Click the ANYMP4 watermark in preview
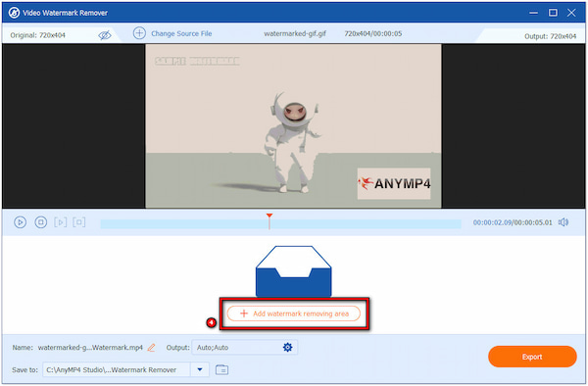 tap(394, 183)
